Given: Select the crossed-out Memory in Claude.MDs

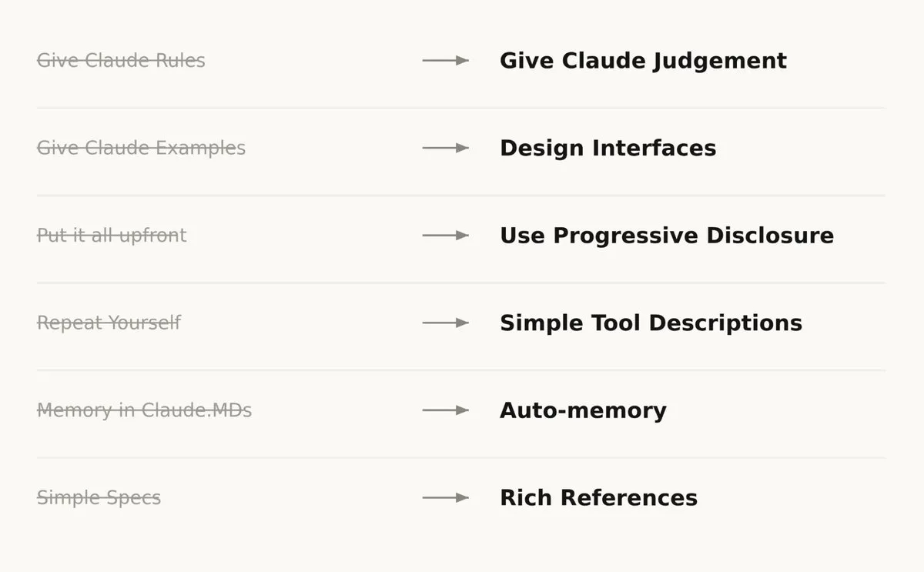Looking at the screenshot, I should [144, 410].
